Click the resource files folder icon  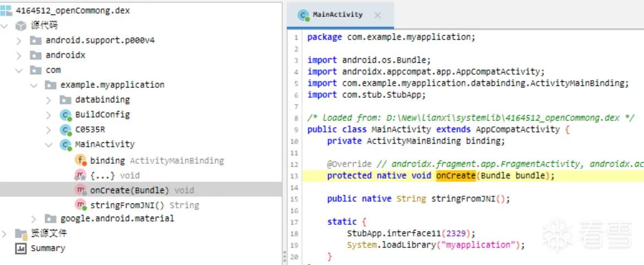[x=21, y=234]
